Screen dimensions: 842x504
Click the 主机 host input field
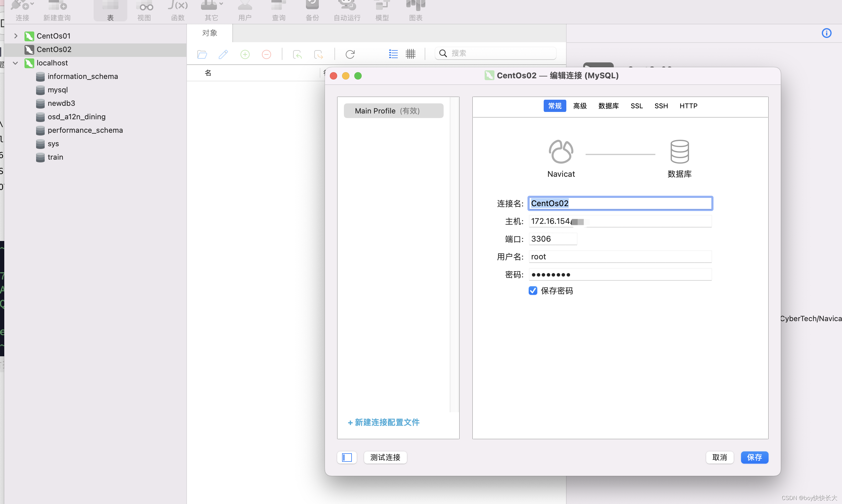pyautogui.click(x=620, y=221)
